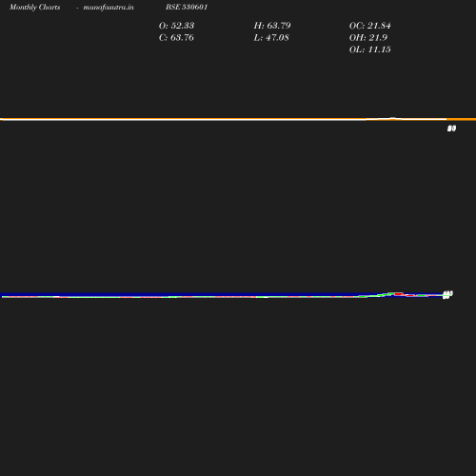
Task: Select the 'OH: 21.9' value
Action: click(x=368, y=37)
